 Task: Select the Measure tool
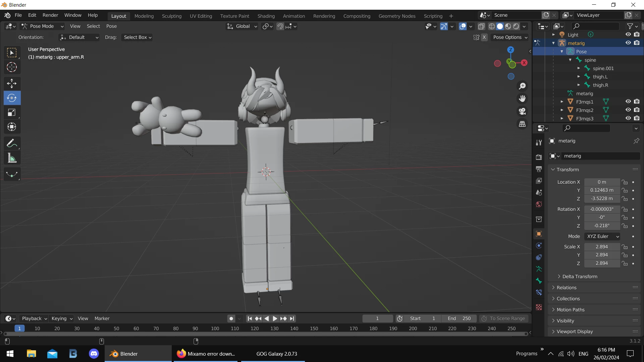point(12,158)
